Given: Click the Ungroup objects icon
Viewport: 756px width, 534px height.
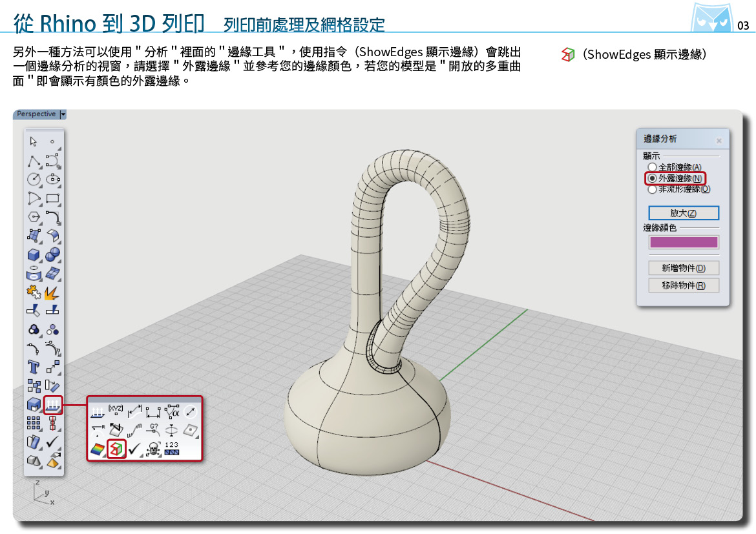Looking at the screenshot, I should [52, 330].
